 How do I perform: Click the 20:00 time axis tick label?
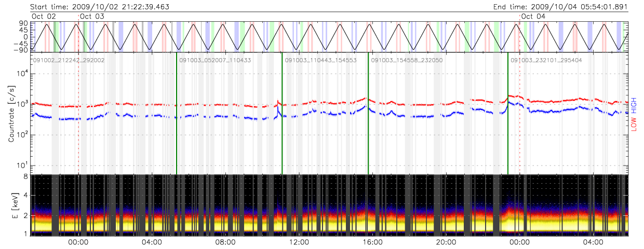(x=446, y=242)
